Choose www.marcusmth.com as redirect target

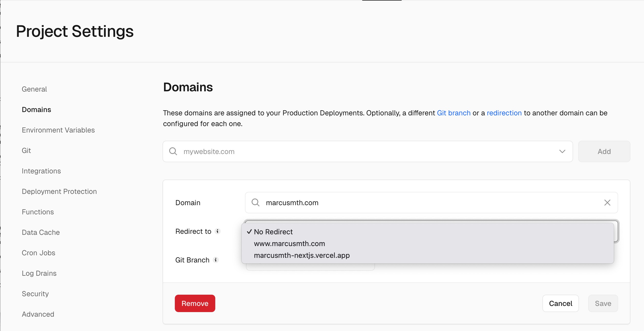[x=289, y=244]
